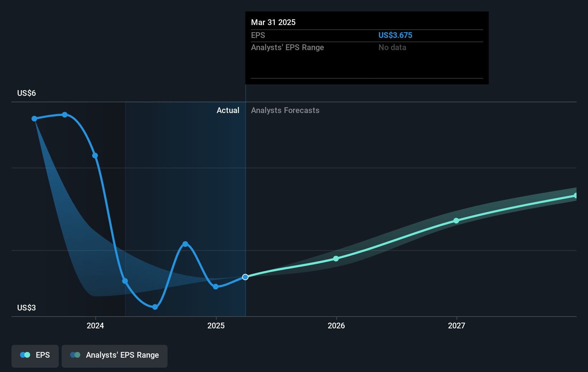Click the first EPS data point on the line
Screen dimensions: 588x372
click(34, 119)
